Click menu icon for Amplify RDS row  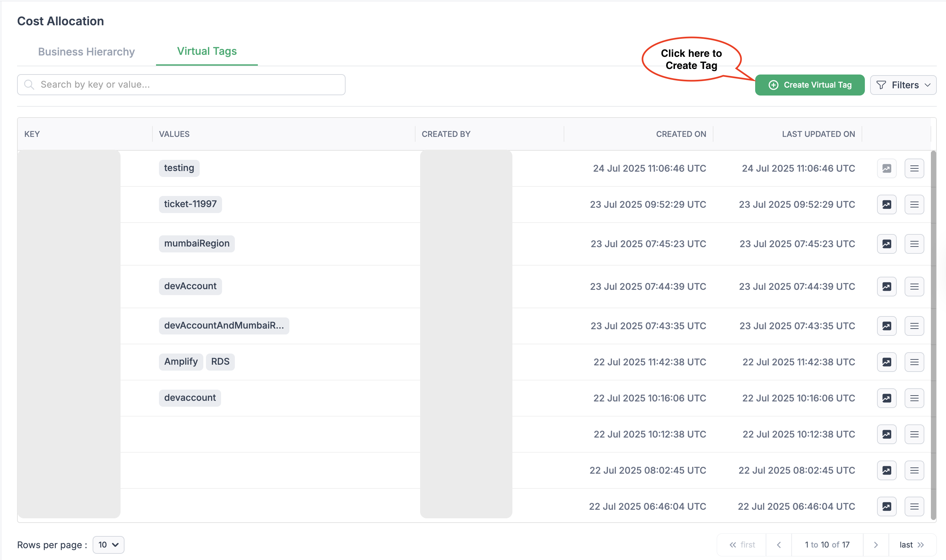click(914, 362)
